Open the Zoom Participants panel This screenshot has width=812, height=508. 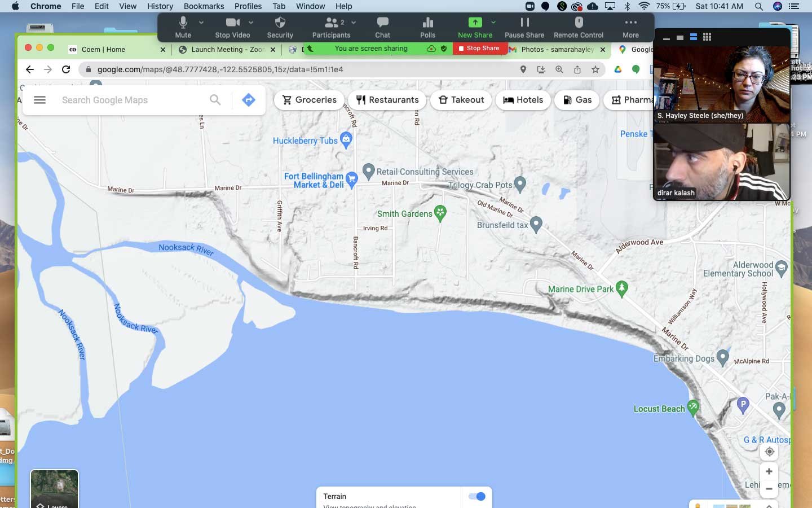331,27
